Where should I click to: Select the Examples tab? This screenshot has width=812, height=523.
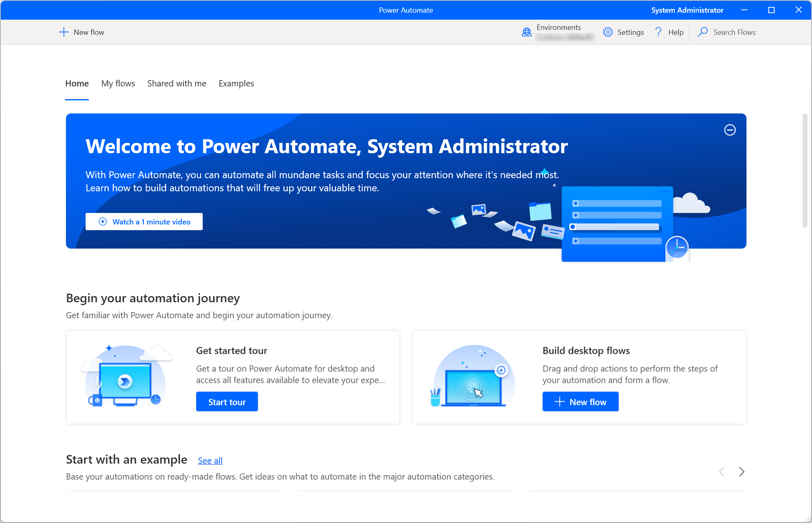237,84
